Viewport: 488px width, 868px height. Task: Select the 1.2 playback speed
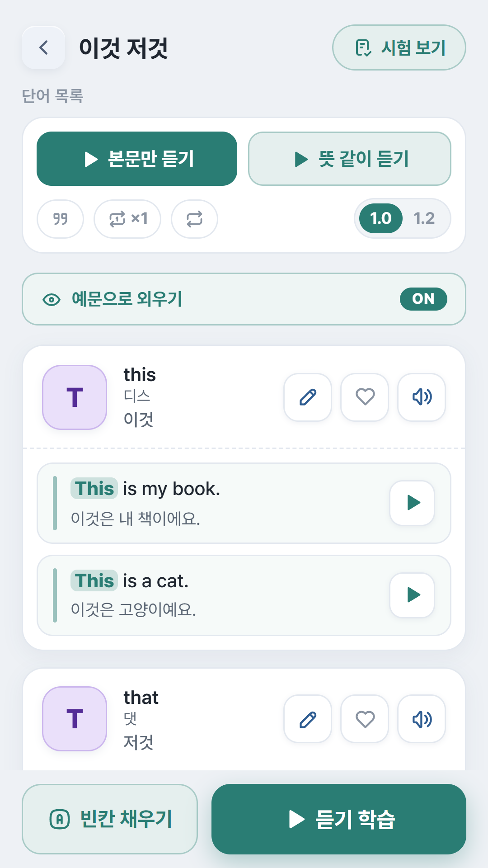(x=424, y=218)
